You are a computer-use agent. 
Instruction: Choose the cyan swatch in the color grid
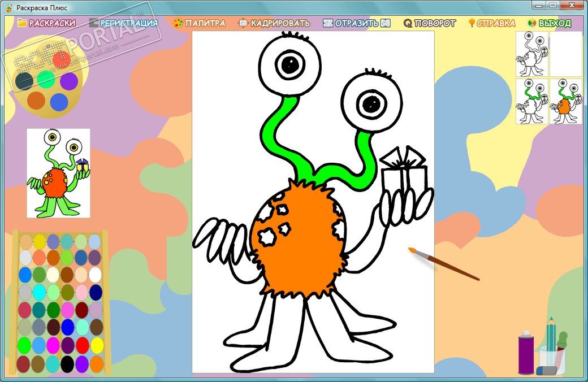tap(40, 292)
